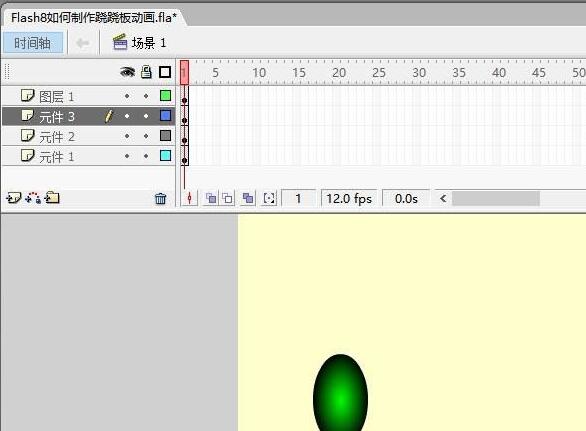Click keyframe of 图层 1 at frame 1
The height and width of the screenshot is (431, 586).
(184, 96)
